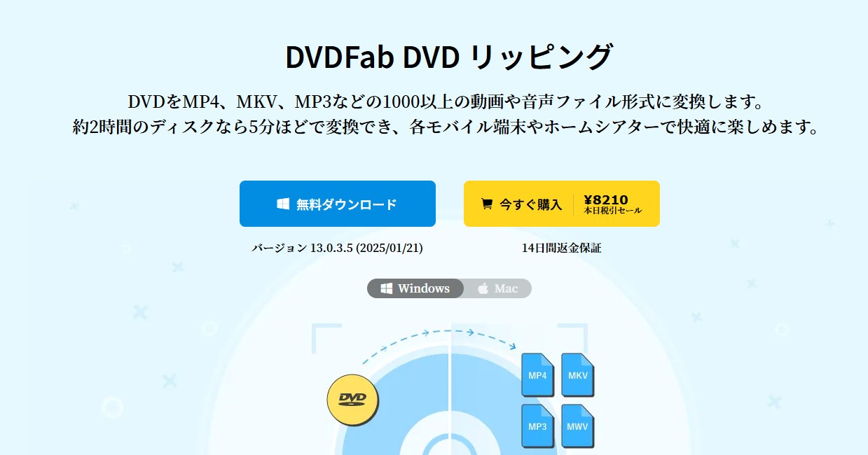
Task: Click the Windows logo in platform switcher
Action: click(x=386, y=288)
